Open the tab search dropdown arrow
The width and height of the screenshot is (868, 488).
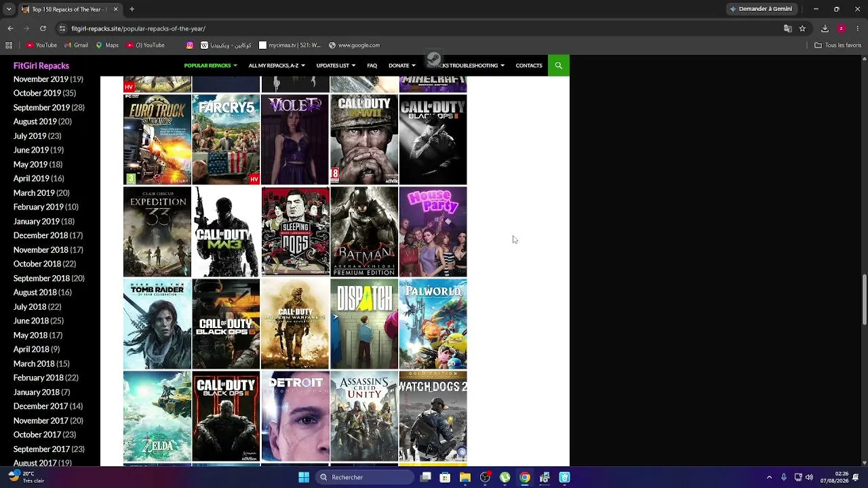point(8,9)
